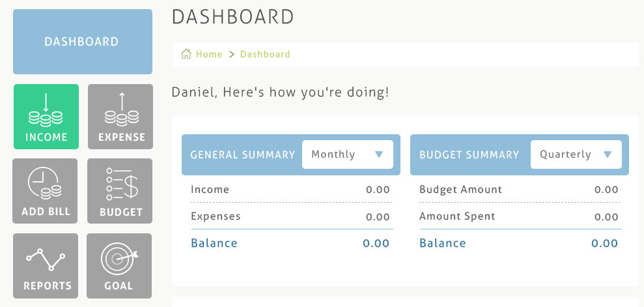The height and width of the screenshot is (307, 644).
Task: Click the General Summary header title
Action: coord(242,155)
